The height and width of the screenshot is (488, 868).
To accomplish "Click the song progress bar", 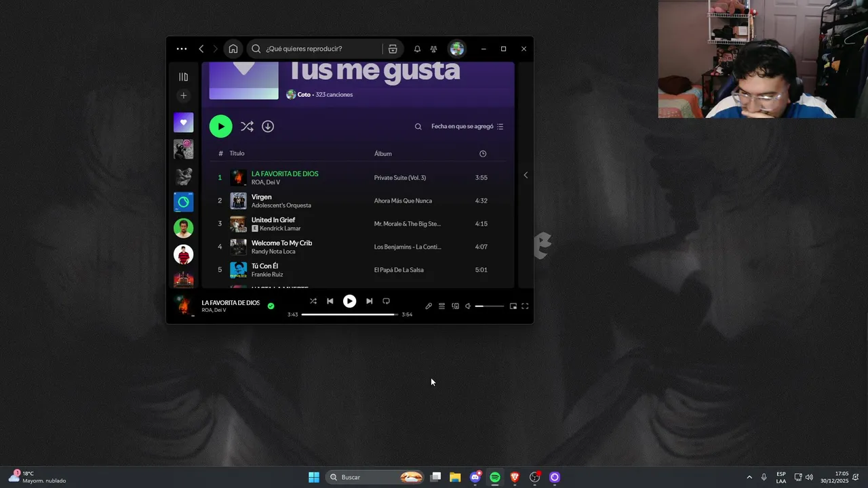I will click(349, 314).
